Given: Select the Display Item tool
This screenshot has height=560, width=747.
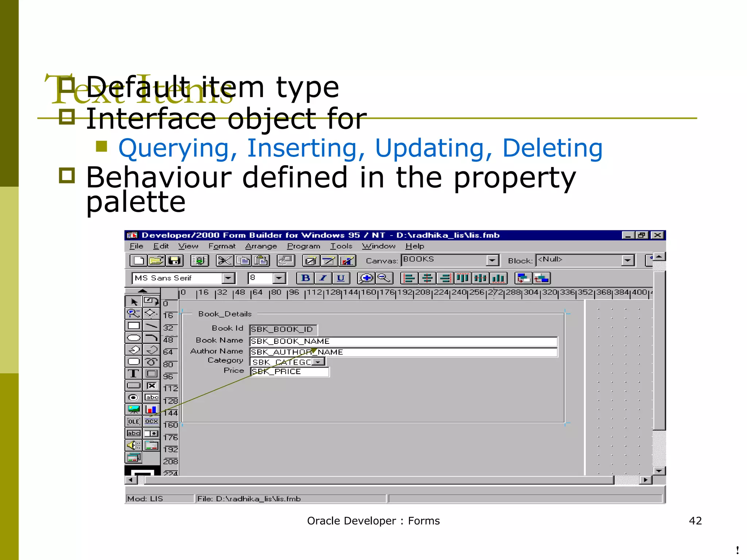Looking at the screenshot, I should [x=133, y=433].
